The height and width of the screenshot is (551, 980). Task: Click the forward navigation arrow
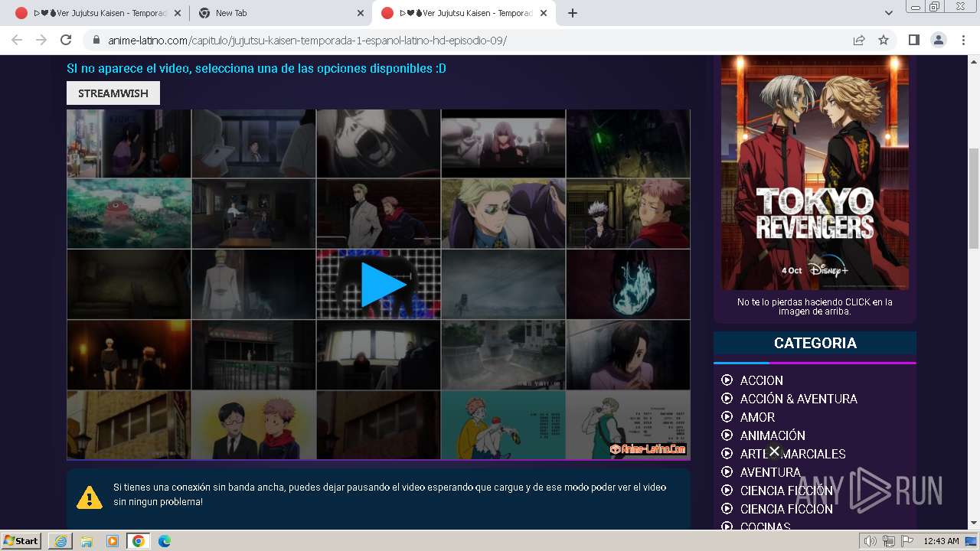click(x=41, y=40)
